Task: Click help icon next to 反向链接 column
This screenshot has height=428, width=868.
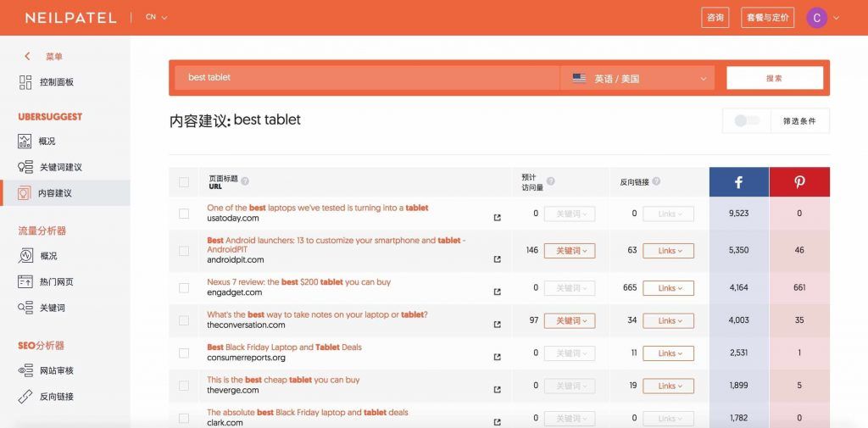Action: tap(656, 181)
